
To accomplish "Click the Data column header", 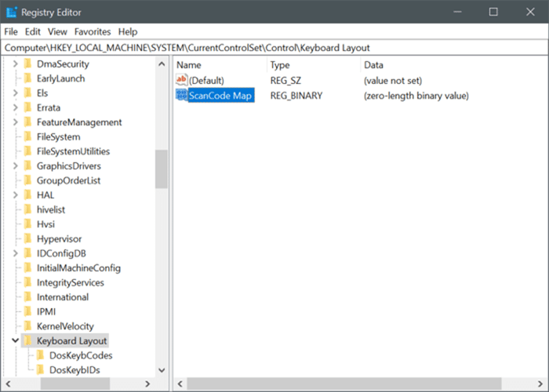I will [454, 65].
